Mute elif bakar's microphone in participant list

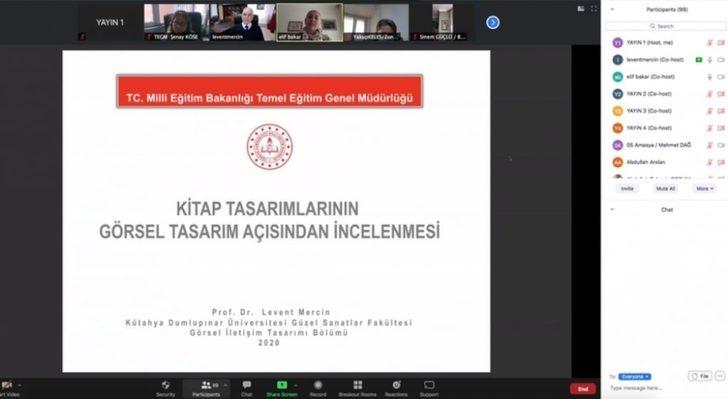[709, 77]
